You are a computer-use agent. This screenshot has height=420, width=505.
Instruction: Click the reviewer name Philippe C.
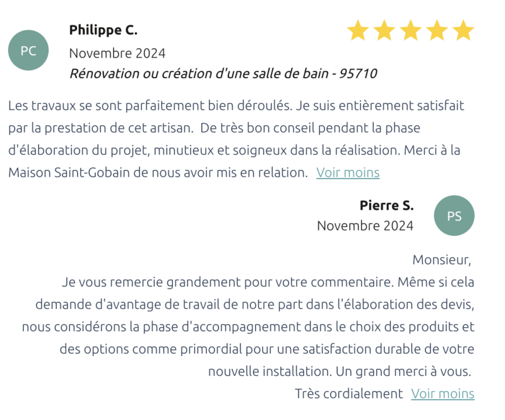pyautogui.click(x=103, y=30)
